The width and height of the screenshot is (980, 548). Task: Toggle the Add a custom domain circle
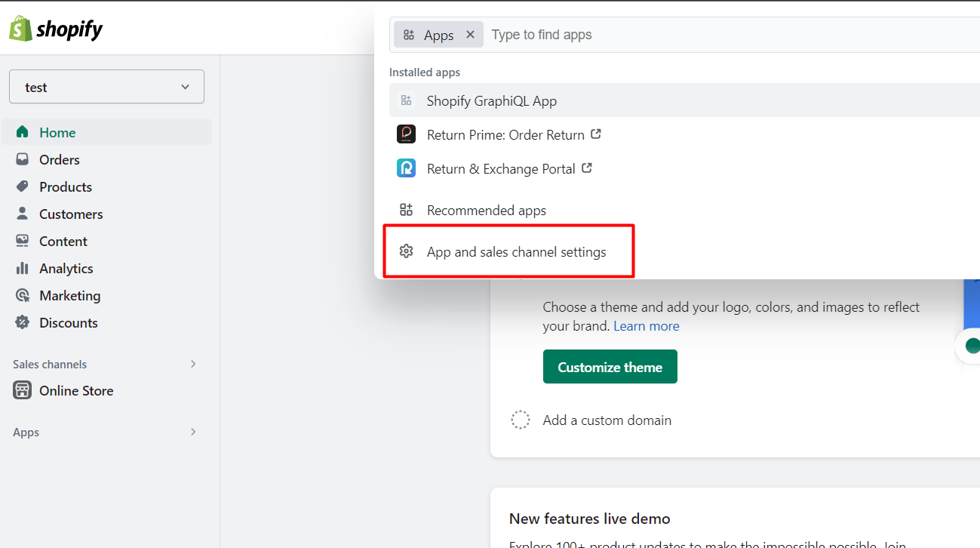[521, 420]
